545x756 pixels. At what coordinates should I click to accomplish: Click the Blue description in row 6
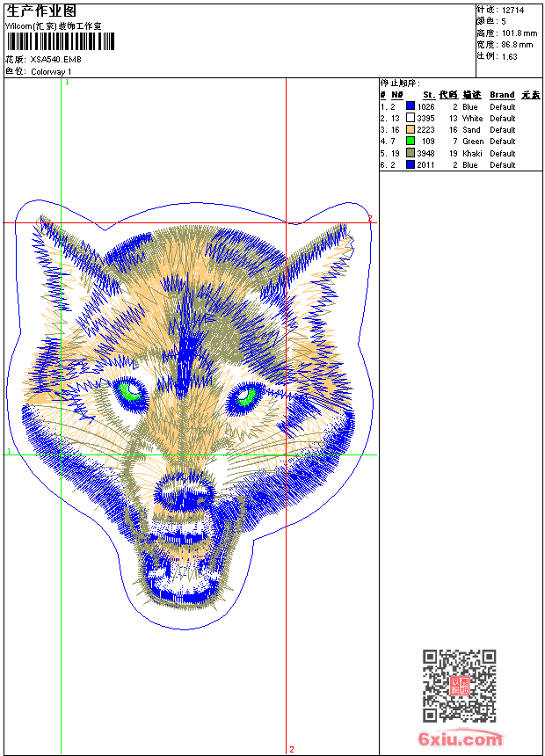point(469,165)
